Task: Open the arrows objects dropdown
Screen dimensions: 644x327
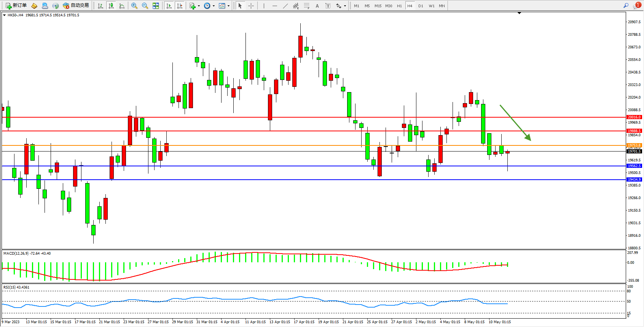Action: pos(345,6)
